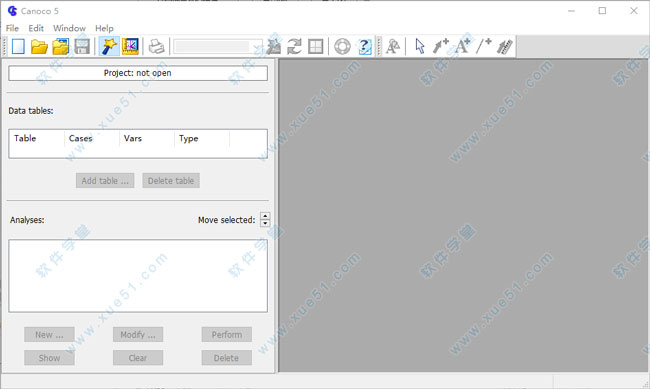
Task: Open the empty toolbar combo box
Action: [218, 46]
